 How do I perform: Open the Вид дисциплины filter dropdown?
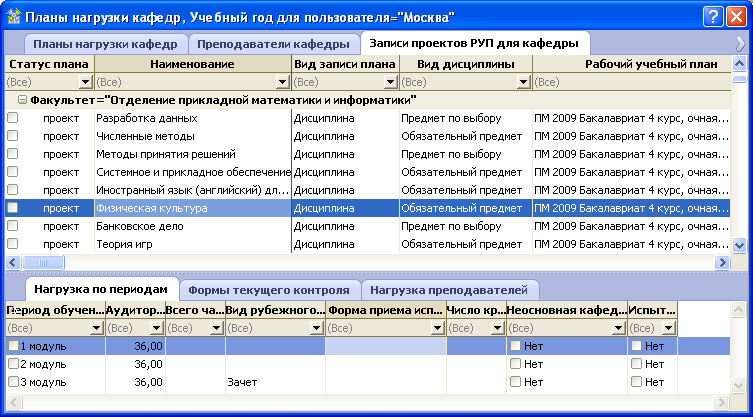click(x=524, y=82)
